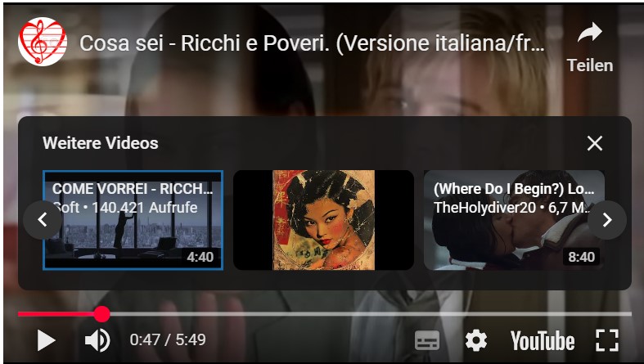This screenshot has width=644, height=364.
Task: Open (Where Do I Begin?) suggested video
Action: (x=514, y=220)
